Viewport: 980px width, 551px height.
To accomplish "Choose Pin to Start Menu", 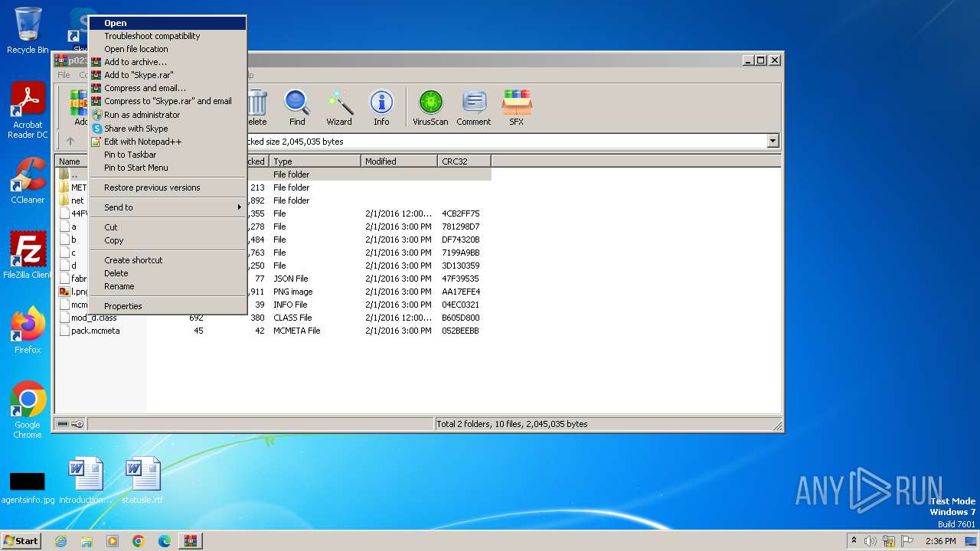I will tap(168, 168).
